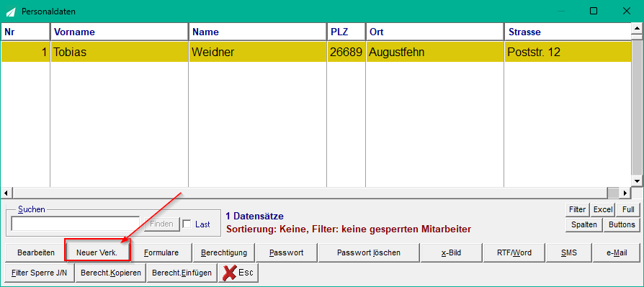Click the Passwort button

pyautogui.click(x=286, y=252)
